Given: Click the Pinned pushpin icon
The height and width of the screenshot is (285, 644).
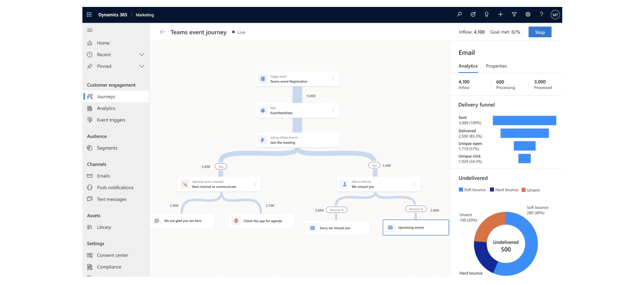Looking at the screenshot, I should [x=90, y=66].
